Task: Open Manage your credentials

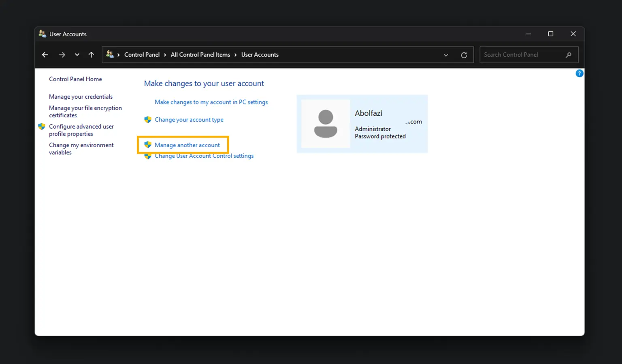Action: tap(81, 97)
